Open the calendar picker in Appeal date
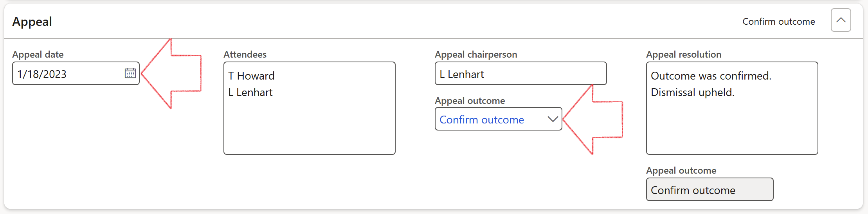 point(130,73)
